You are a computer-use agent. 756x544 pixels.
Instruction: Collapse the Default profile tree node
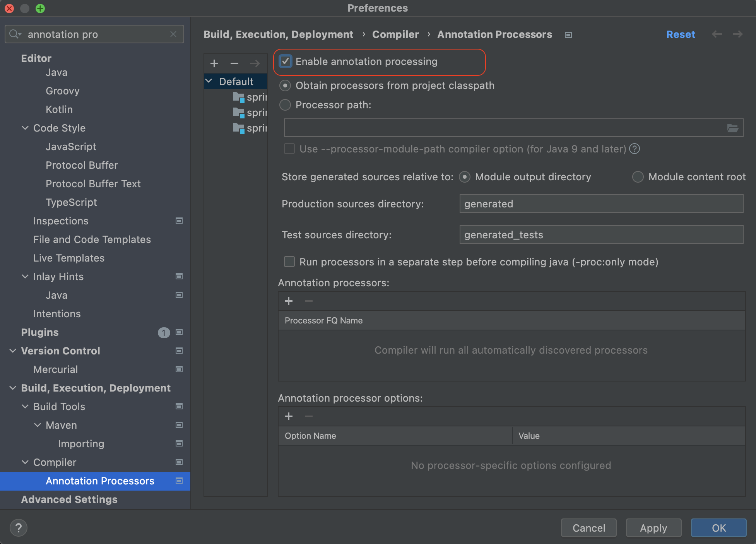pos(209,81)
